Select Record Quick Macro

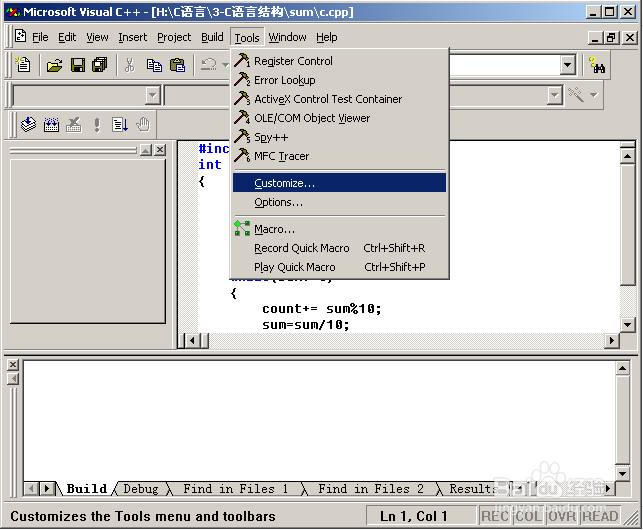[x=339, y=248]
